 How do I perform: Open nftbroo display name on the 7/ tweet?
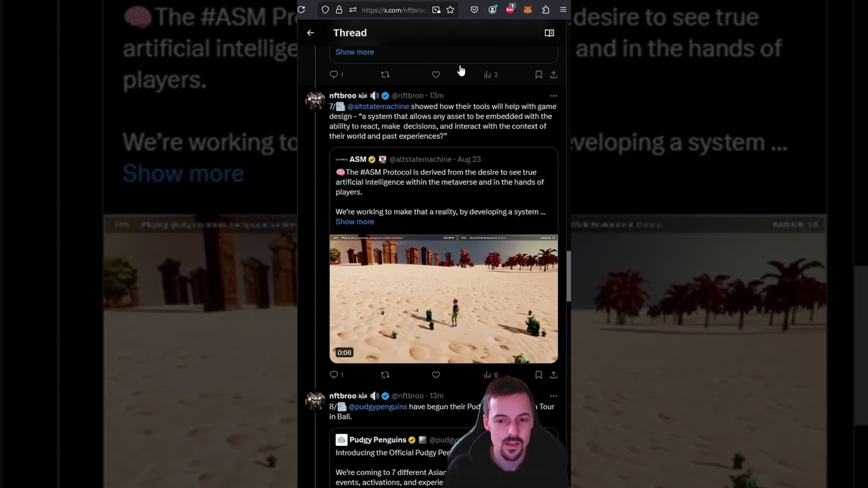click(x=342, y=96)
